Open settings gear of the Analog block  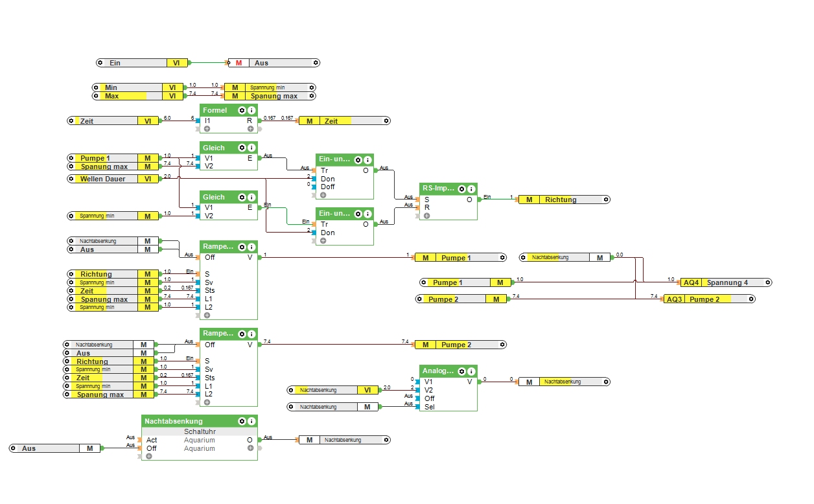pos(462,371)
